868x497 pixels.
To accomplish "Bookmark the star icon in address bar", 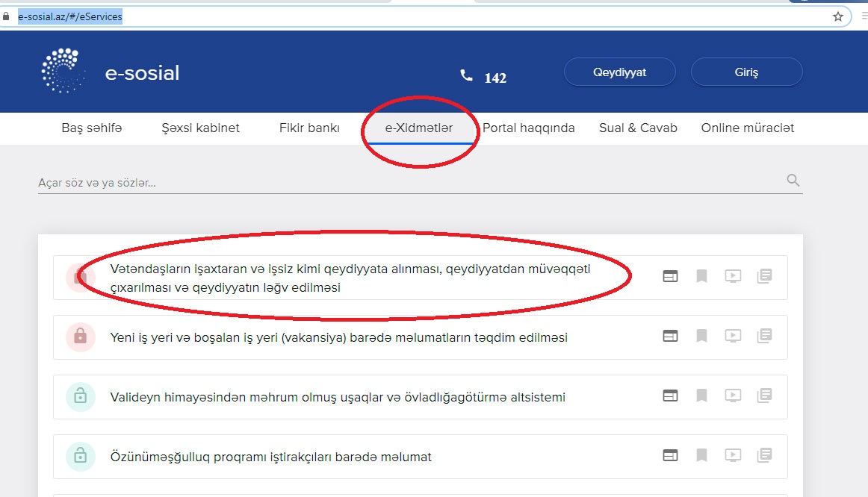I will [838, 16].
